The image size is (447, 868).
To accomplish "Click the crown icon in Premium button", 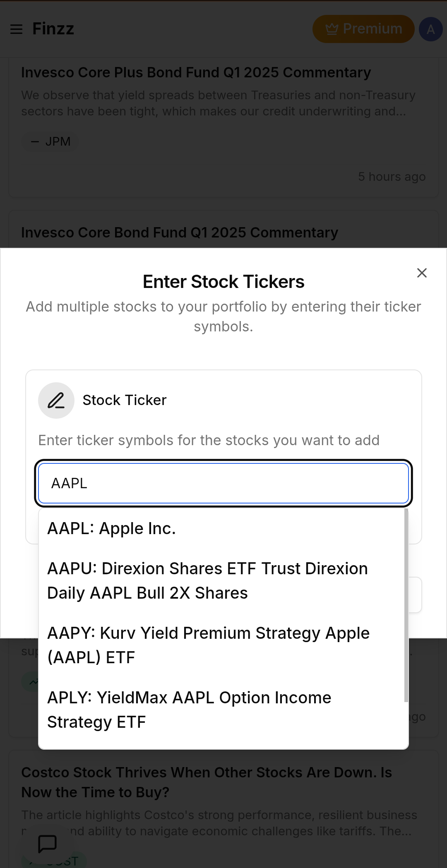I will point(332,29).
